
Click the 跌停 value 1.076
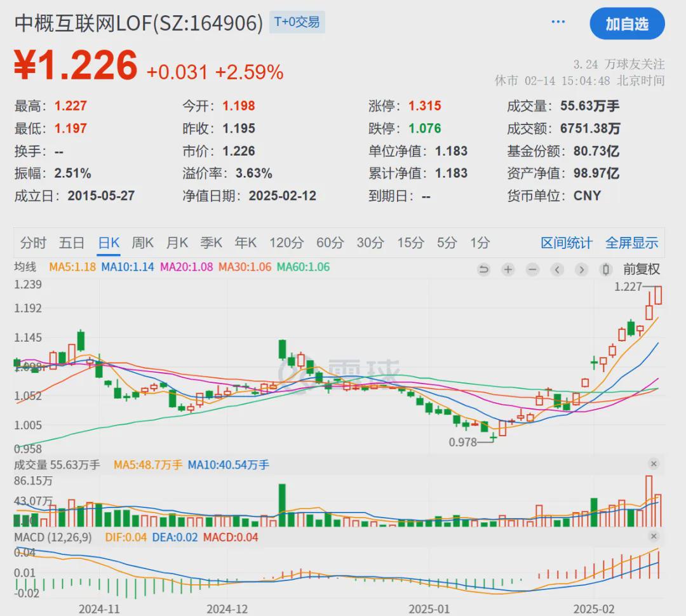[x=425, y=129]
